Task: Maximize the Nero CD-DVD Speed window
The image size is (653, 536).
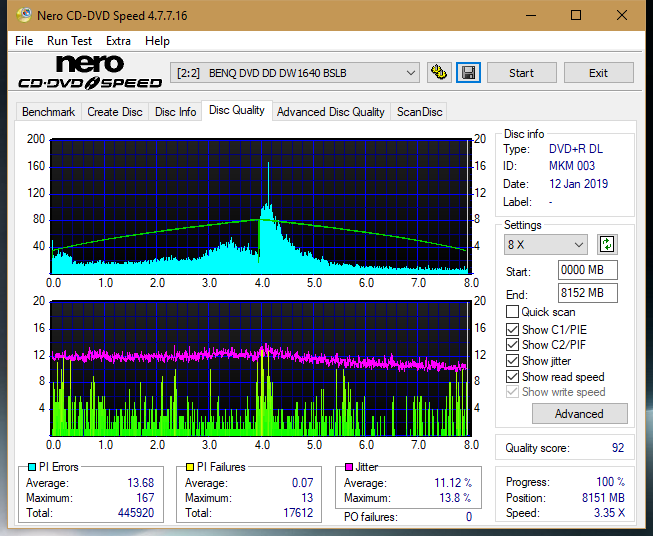Action: pos(576,15)
